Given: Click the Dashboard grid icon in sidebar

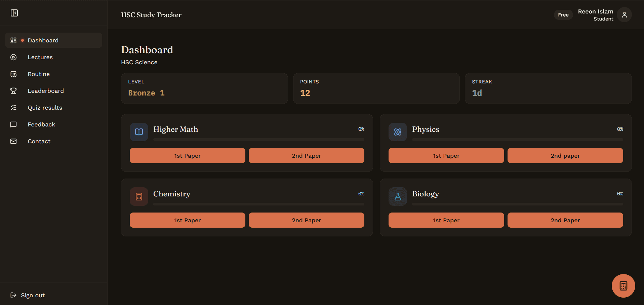Looking at the screenshot, I should click(13, 40).
